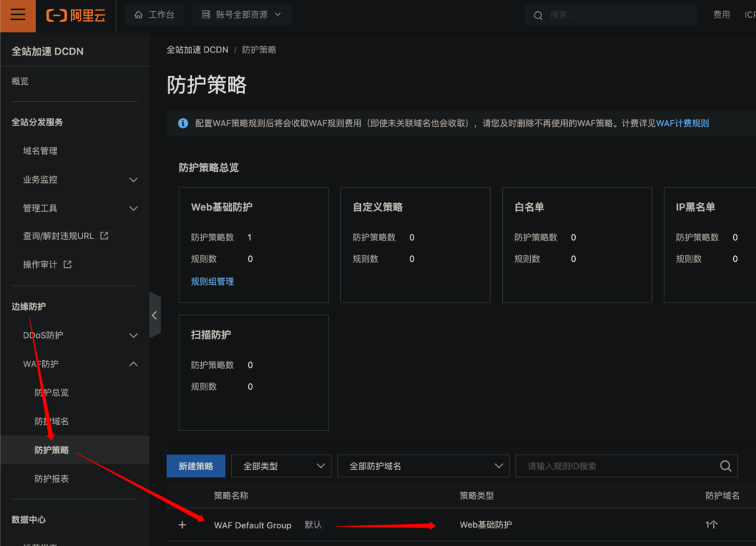Open the hamburger main menu
The height and width of the screenshot is (546, 756).
coord(18,15)
